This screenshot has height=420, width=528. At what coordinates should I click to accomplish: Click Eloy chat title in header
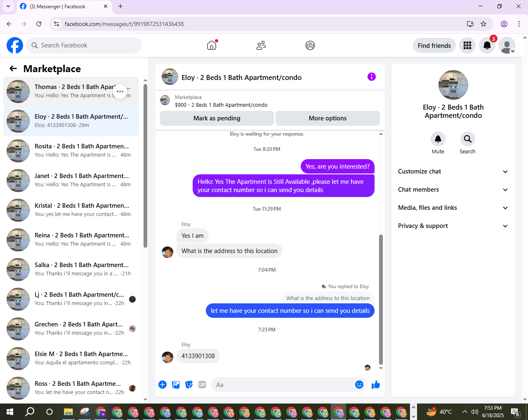tap(241, 77)
